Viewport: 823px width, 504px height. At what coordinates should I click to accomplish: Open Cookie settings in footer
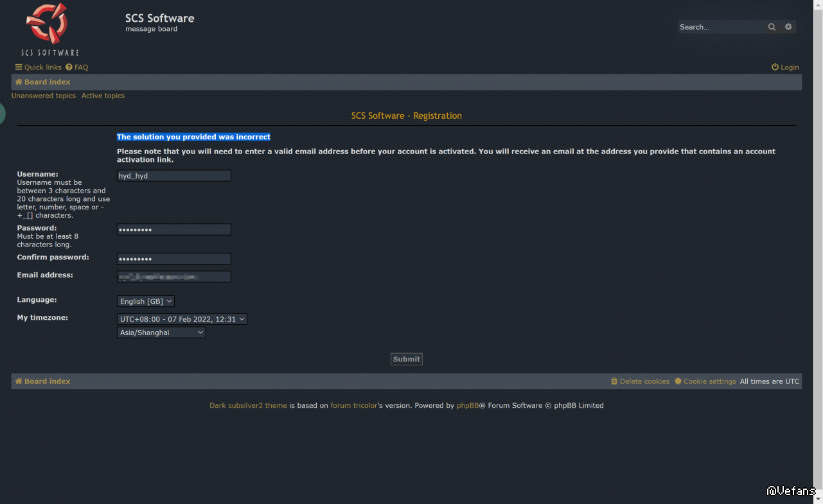tap(705, 381)
